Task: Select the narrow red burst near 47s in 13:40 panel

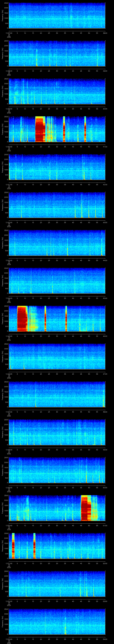Action: (x=85, y=129)
